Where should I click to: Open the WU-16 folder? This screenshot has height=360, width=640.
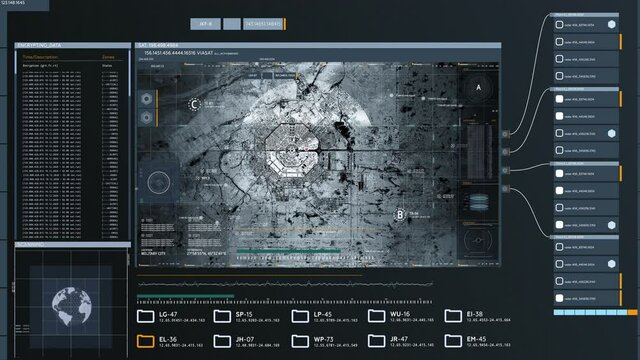coord(376,316)
